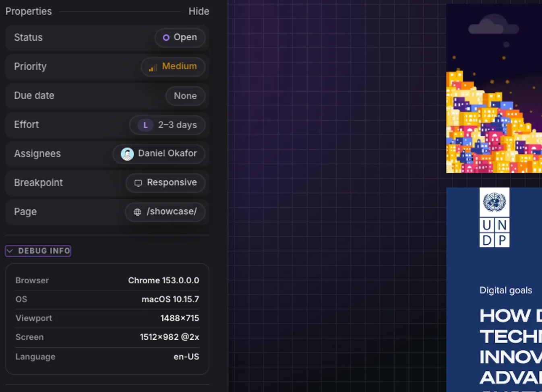Select the OS value macOS 10.15.7
This screenshot has height=392, width=542.
coord(170,299)
